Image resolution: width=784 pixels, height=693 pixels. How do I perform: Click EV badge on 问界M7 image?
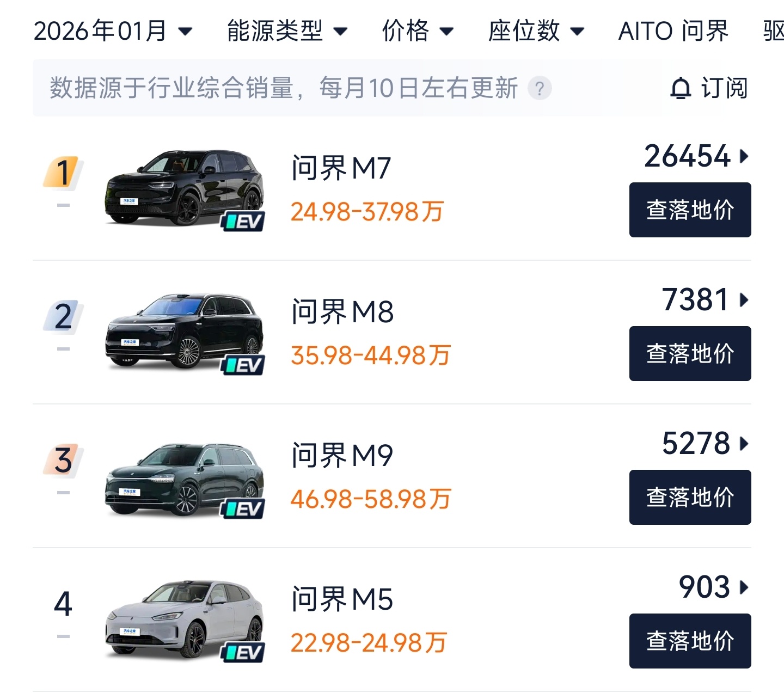[243, 222]
